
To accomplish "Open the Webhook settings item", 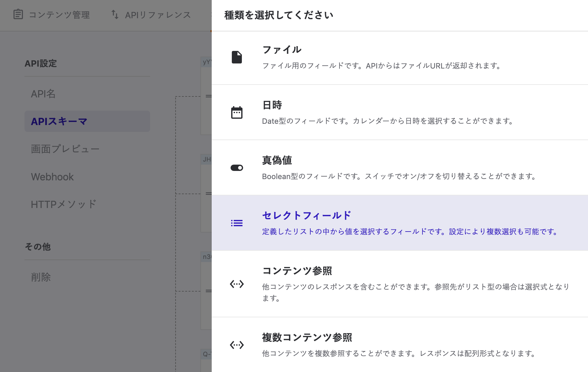I will click(52, 177).
